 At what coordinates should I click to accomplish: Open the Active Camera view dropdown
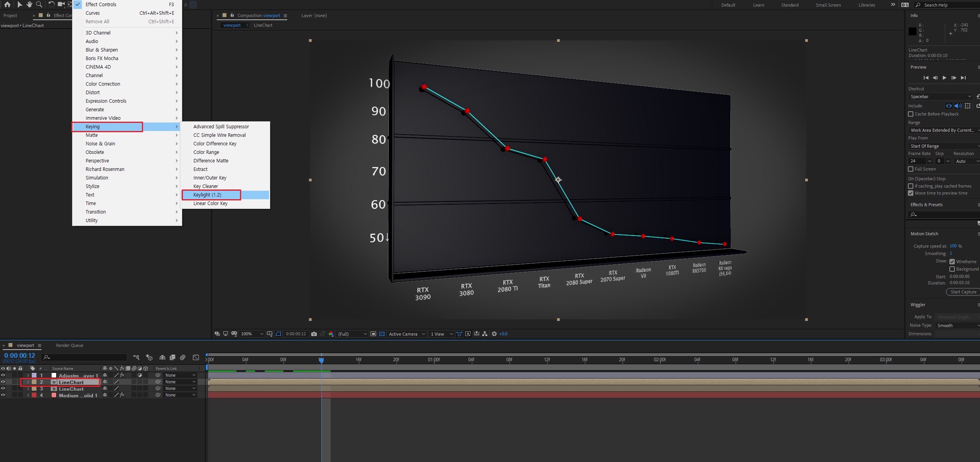point(407,334)
